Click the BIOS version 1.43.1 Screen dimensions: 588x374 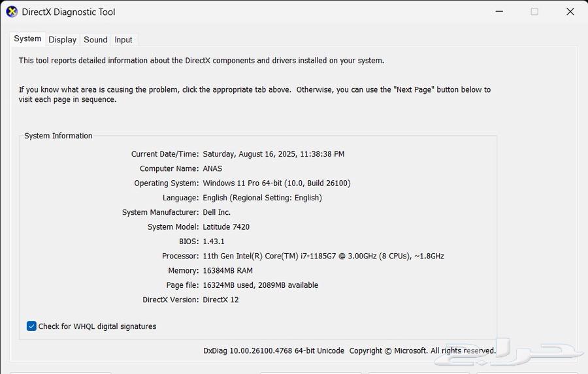tap(213, 242)
